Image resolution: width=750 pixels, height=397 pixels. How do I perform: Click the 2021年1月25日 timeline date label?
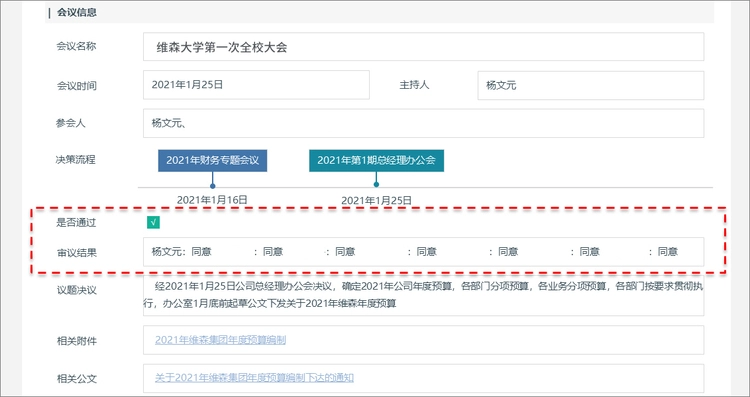[376, 200]
